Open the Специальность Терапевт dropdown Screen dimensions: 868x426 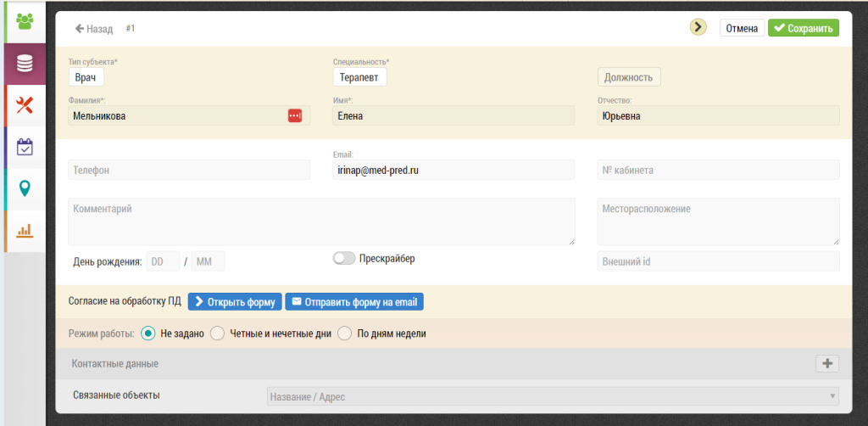359,77
